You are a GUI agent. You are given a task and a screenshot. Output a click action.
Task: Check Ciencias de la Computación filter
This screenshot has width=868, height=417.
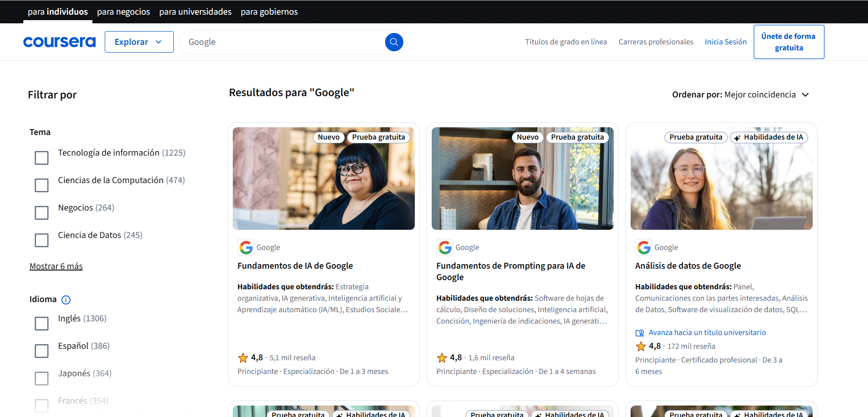coord(42,185)
